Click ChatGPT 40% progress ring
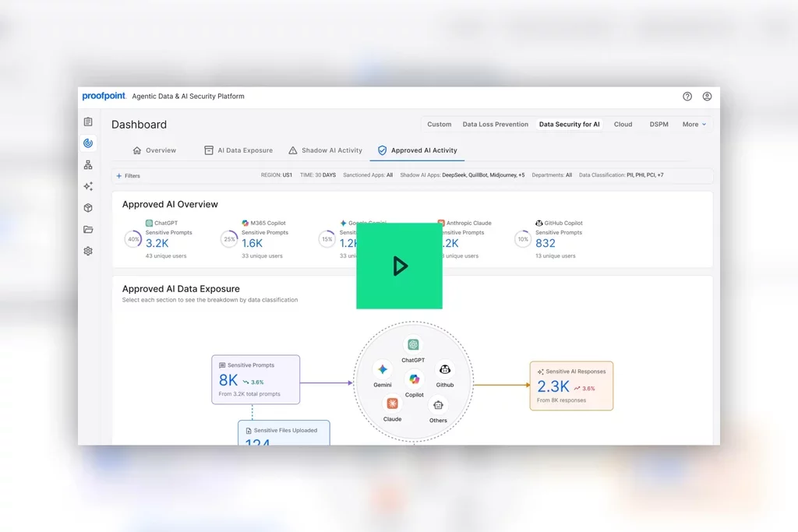 [x=132, y=239]
